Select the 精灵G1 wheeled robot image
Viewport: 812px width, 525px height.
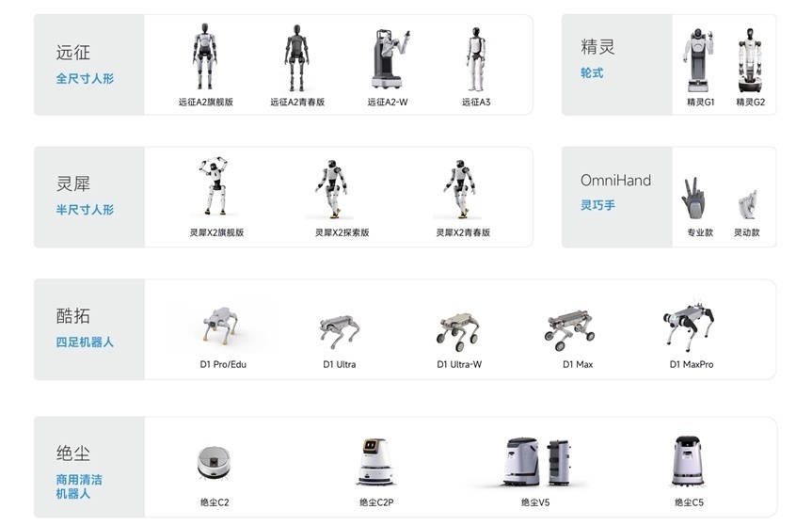click(698, 60)
